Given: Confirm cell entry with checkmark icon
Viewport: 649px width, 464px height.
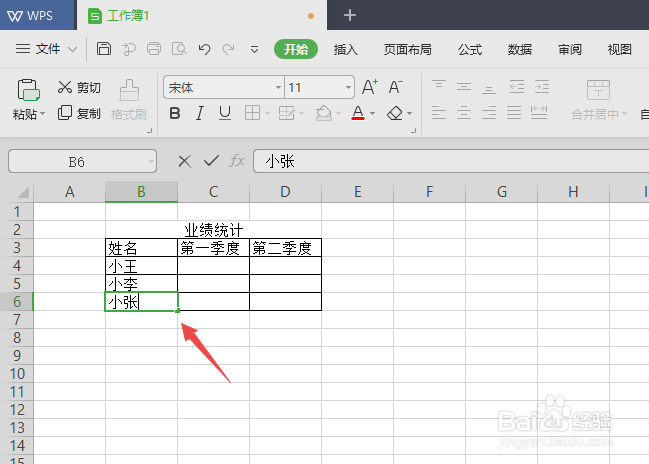Looking at the screenshot, I should 211,161.
